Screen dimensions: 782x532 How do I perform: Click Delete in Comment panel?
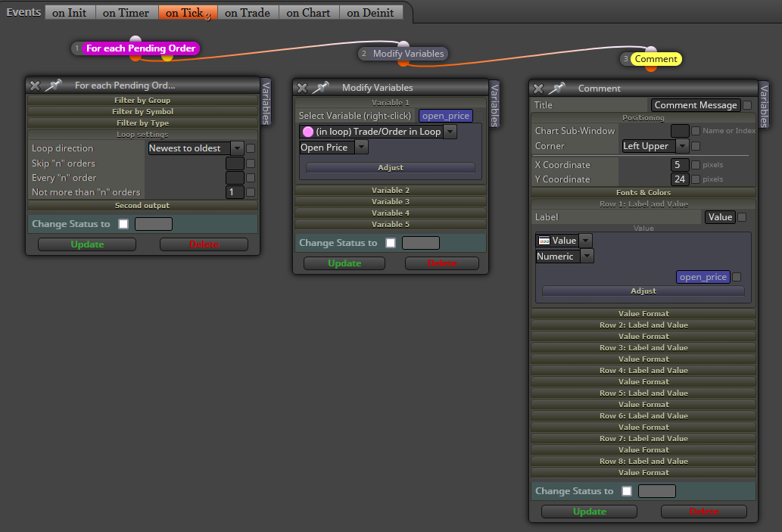[x=704, y=512]
